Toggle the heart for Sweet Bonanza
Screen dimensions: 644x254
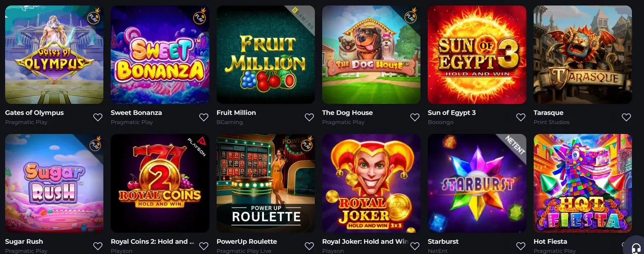(204, 117)
